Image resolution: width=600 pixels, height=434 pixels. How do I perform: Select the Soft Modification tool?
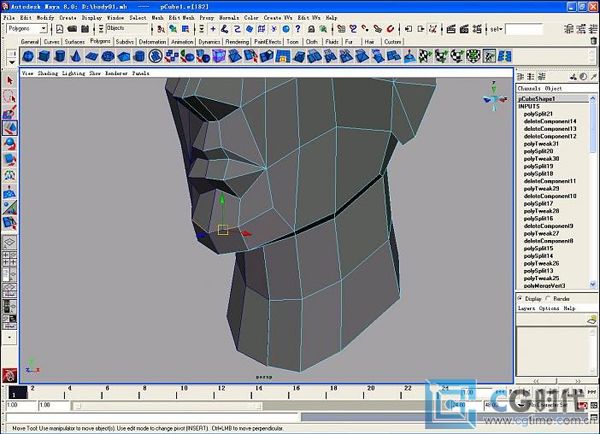[10, 192]
